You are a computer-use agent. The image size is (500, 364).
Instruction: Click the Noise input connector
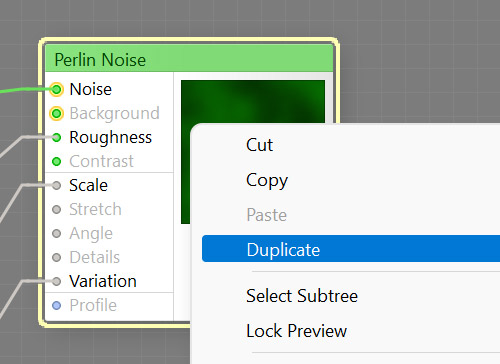[56, 89]
